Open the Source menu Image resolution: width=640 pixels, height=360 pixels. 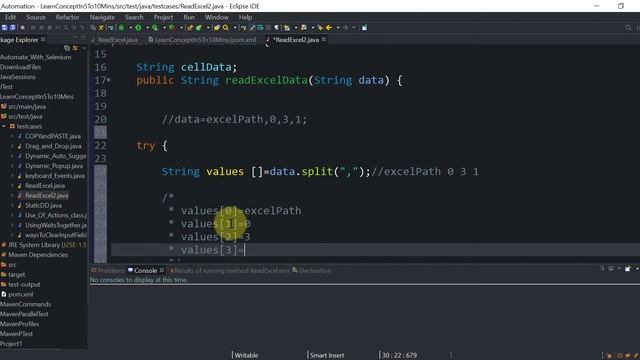(x=36, y=17)
